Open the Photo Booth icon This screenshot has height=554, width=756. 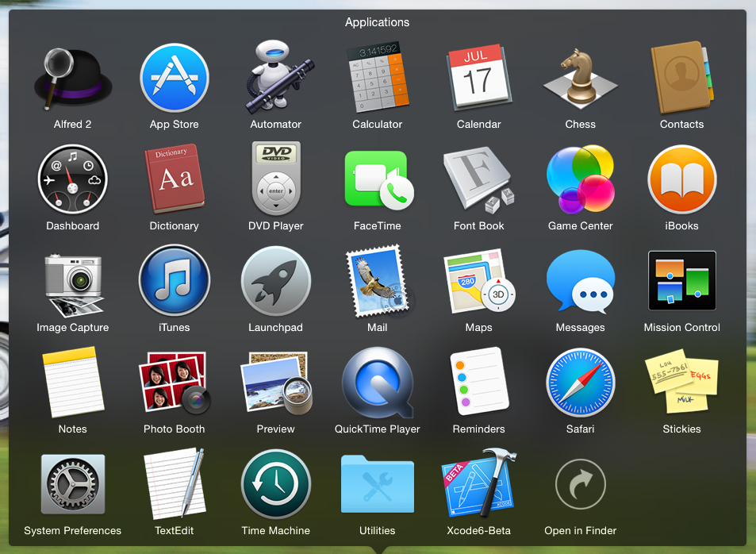click(x=175, y=383)
